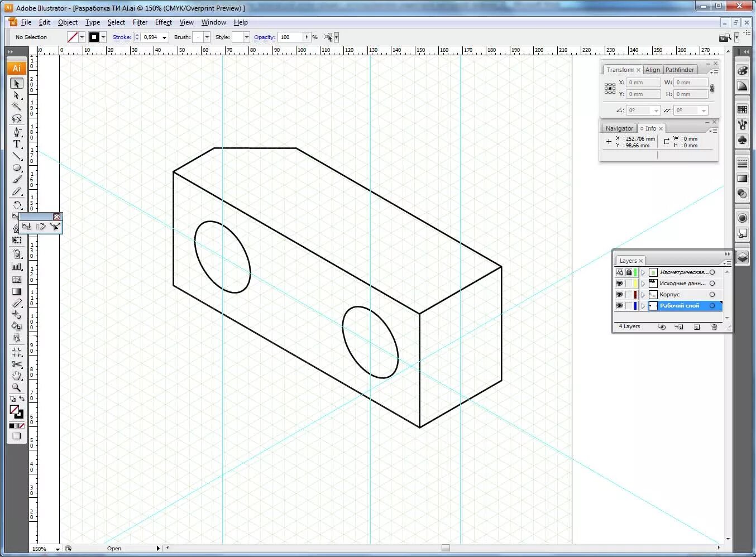
Task: Toggle template visibility of Изометрическая layer
Action: (619, 272)
